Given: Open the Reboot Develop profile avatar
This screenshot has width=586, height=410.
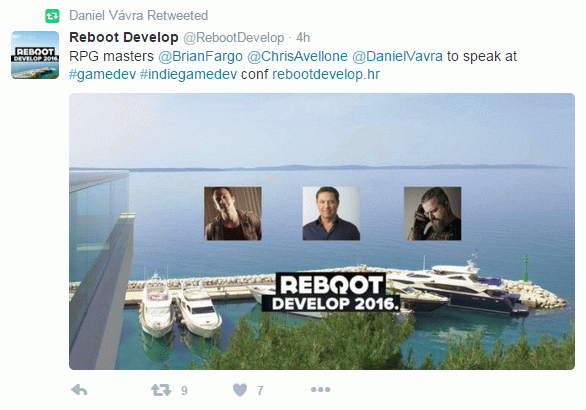Looking at the screenshot, I should click(35, 55).
